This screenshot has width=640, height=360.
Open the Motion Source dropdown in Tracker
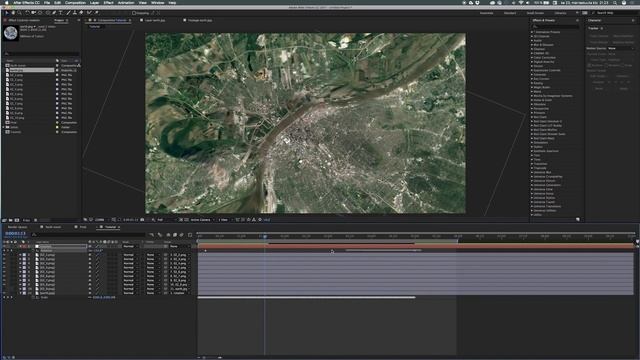tap(621, 48)
